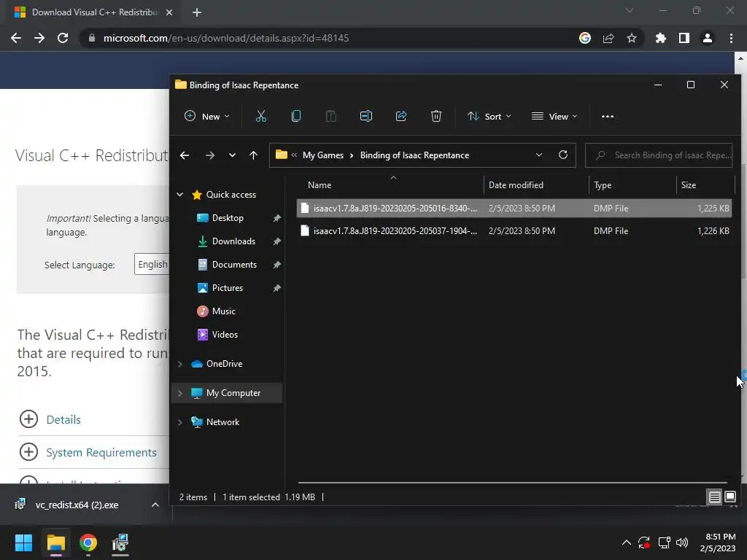Open Windows Start menu

pyautogui.click(x=23, y=542)
